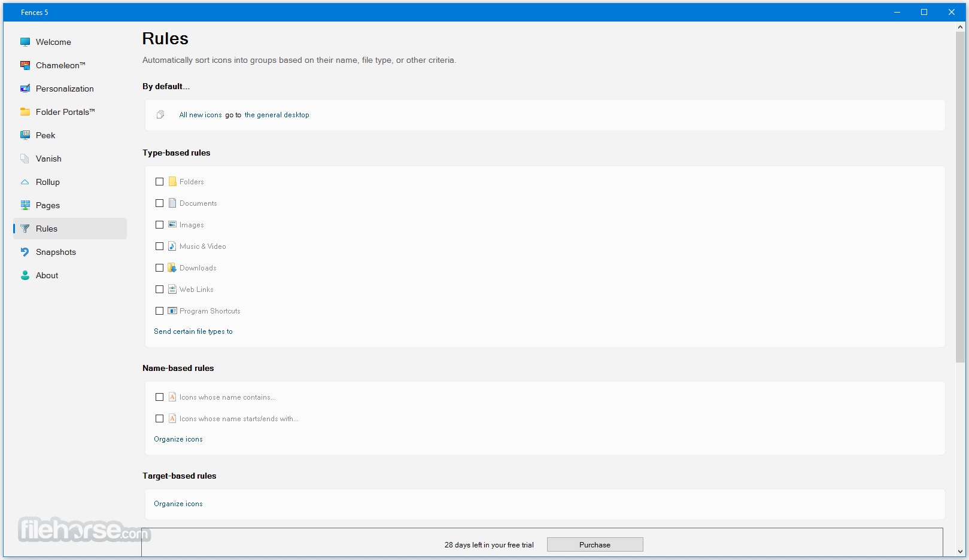
Task: Click the Rollup arrow icon
Action: [25, 182]
